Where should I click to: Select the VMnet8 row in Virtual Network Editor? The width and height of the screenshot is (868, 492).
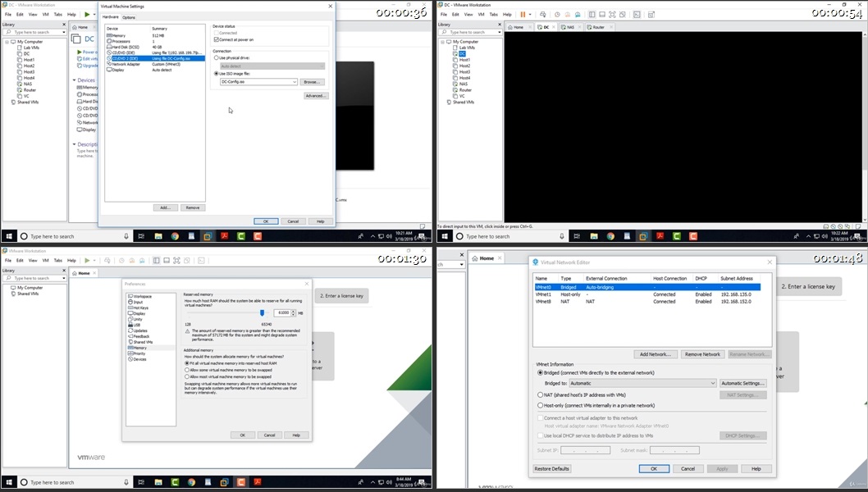646,302
